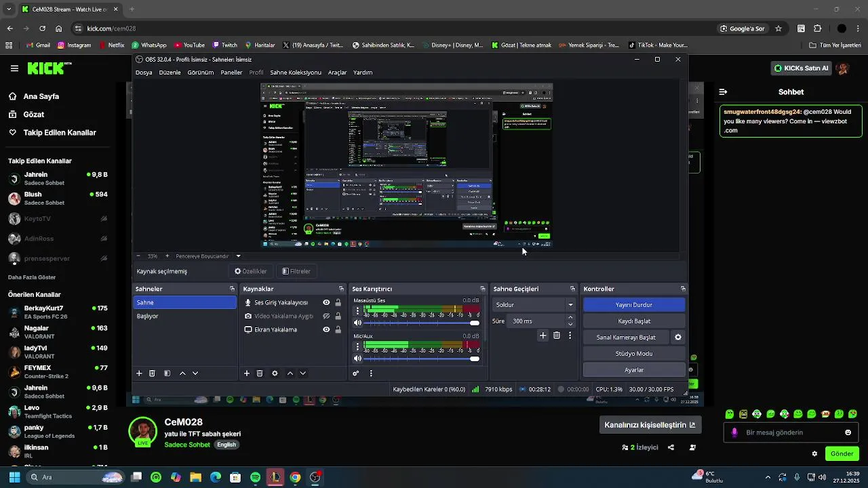
Task: Select Başlıyor scene in list
Action: tap(184, 316)
